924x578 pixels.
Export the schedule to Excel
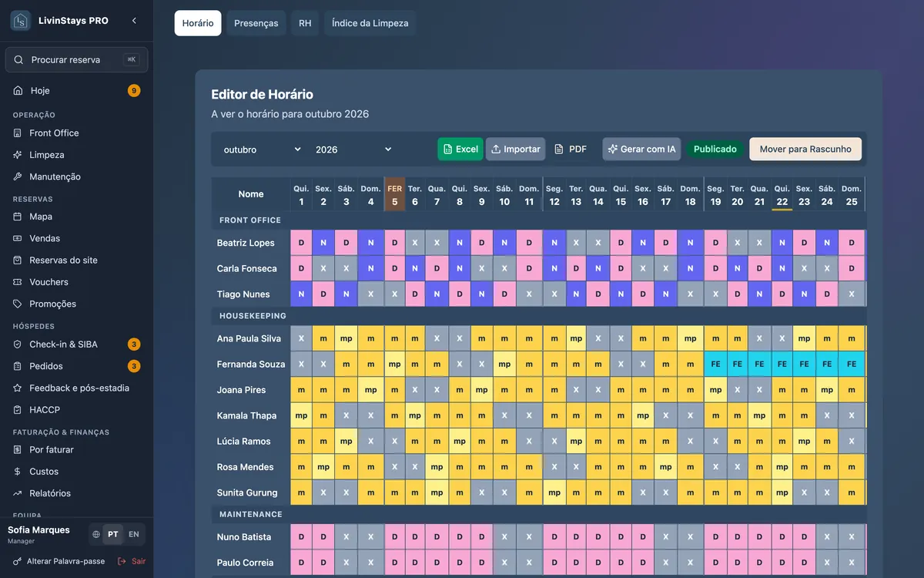click(460, 150)
